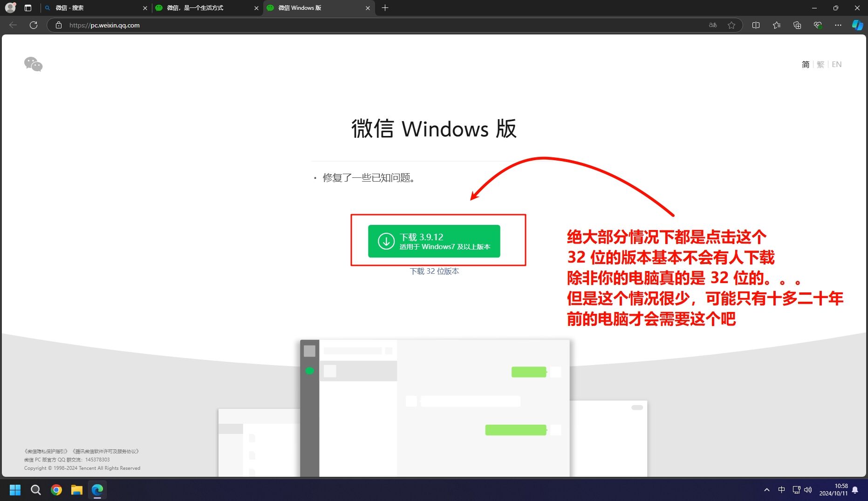868x501 pixels.
Task: Open a new browser tab
Action: pyautogui.click(x=385, y=8)
